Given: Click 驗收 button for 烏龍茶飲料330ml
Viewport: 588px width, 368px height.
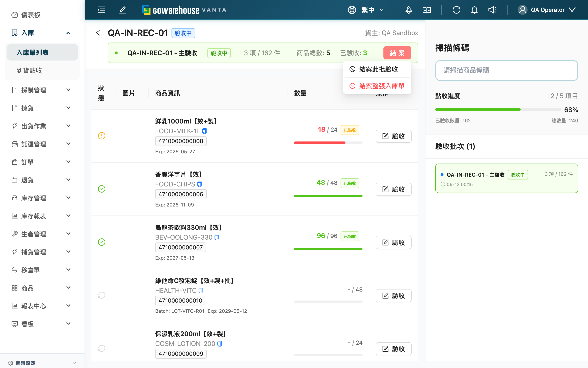Looking at the screenshot, I should [x=393, y=242].
